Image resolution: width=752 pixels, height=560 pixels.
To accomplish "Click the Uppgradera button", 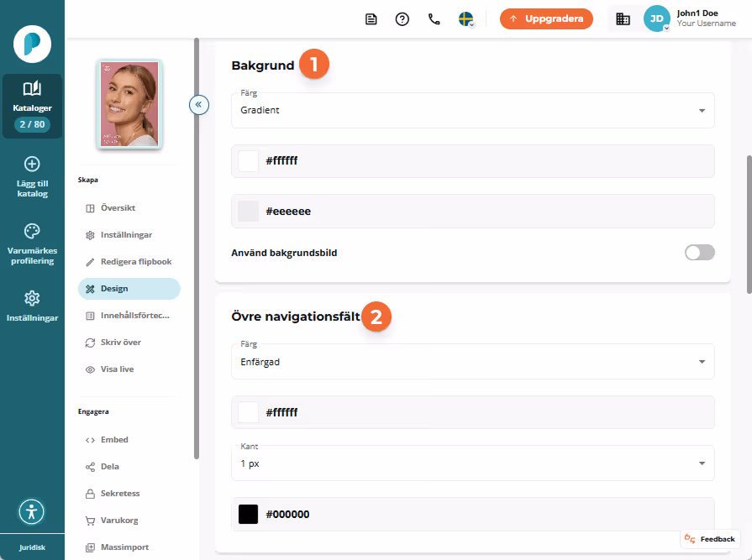I will [546, 19].
